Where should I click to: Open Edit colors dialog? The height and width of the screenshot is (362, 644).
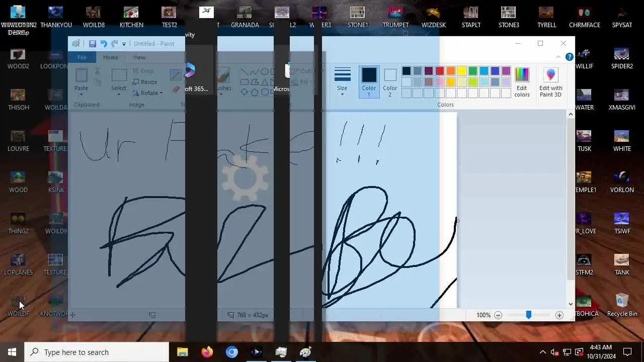[x=522, y=82]
